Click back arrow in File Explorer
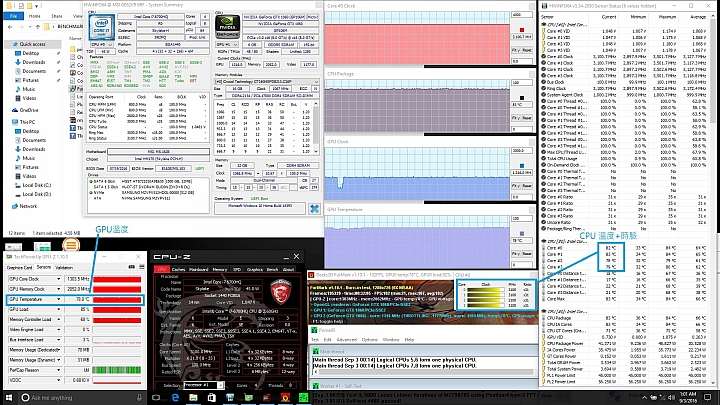720x405 pixels. [x=10, y=27]
